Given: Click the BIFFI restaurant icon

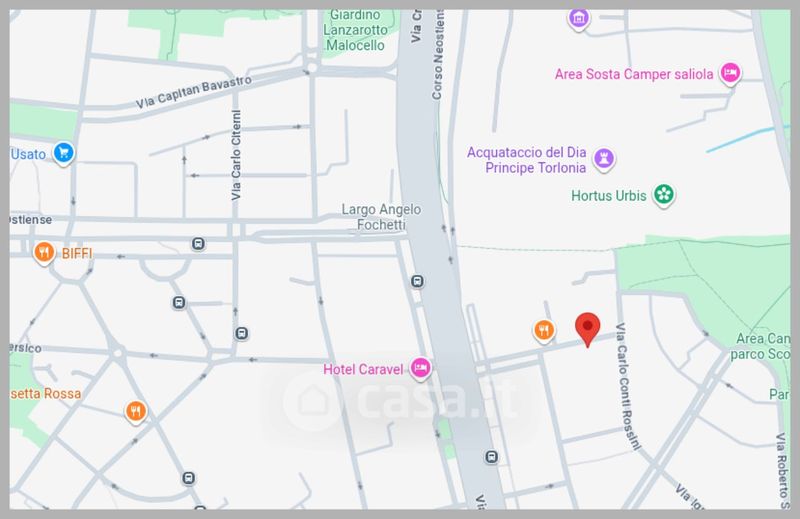Looking at the screenshot, I should point(44,252).
